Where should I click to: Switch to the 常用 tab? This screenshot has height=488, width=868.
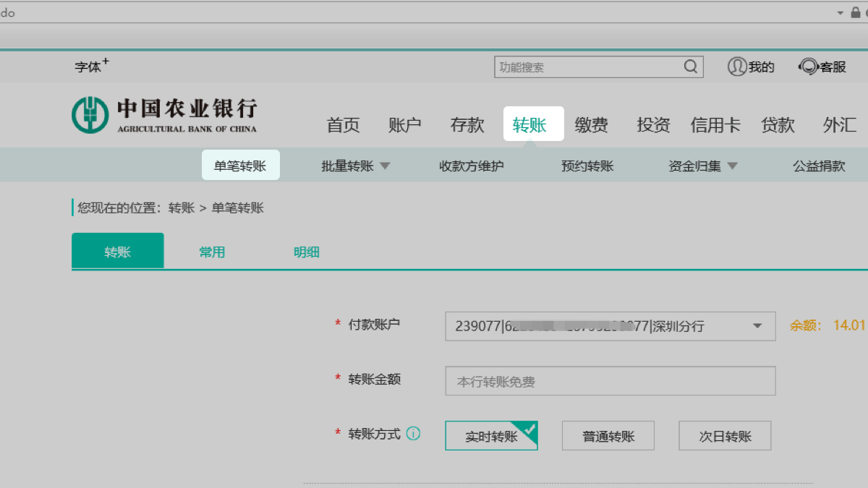point(212,252)
